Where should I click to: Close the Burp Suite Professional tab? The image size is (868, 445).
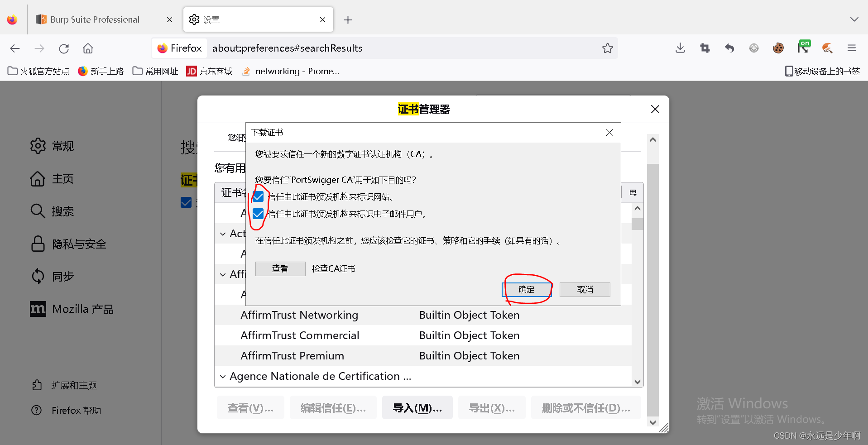pyautogui.click(x=169, y=19)
